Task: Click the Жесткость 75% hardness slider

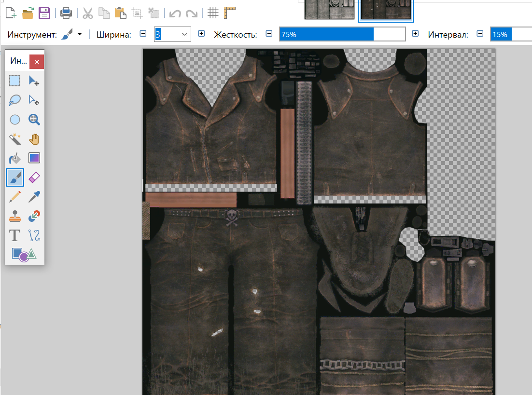Action: tap(342, 34)
